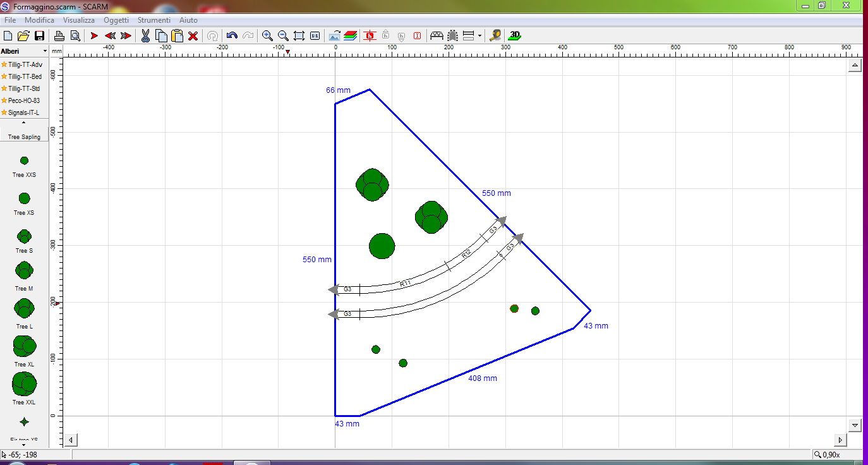868x465 pixels.
Task: Select the R12 curved track piece
Action: pyautogui.click(x=466, y=254)
